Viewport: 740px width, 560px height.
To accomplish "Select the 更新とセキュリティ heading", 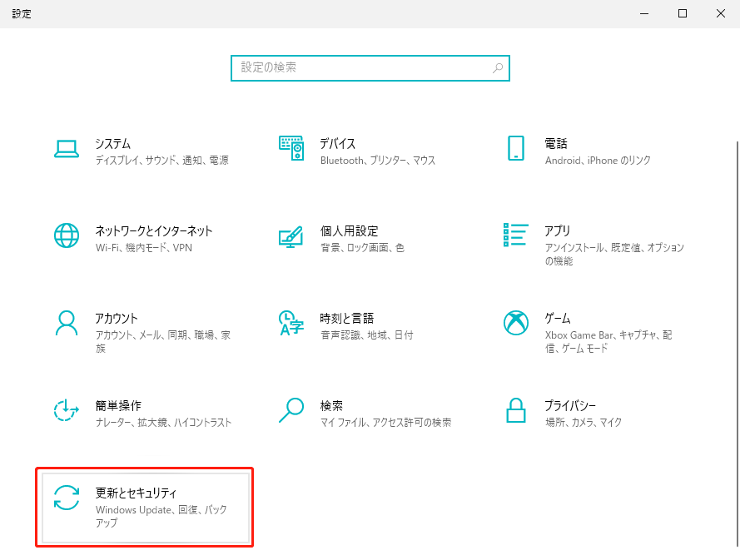I will (136, 493).
